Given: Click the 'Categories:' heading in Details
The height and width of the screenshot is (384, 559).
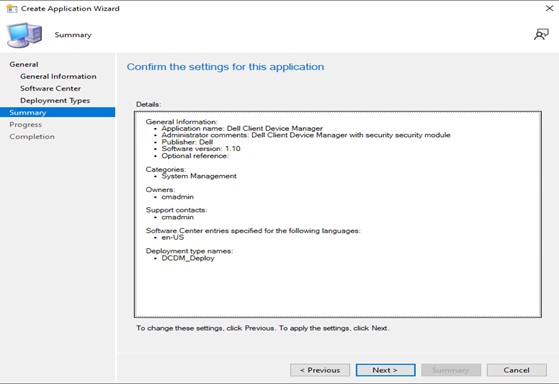Looking at the screenshot, I should coord(166,169).
